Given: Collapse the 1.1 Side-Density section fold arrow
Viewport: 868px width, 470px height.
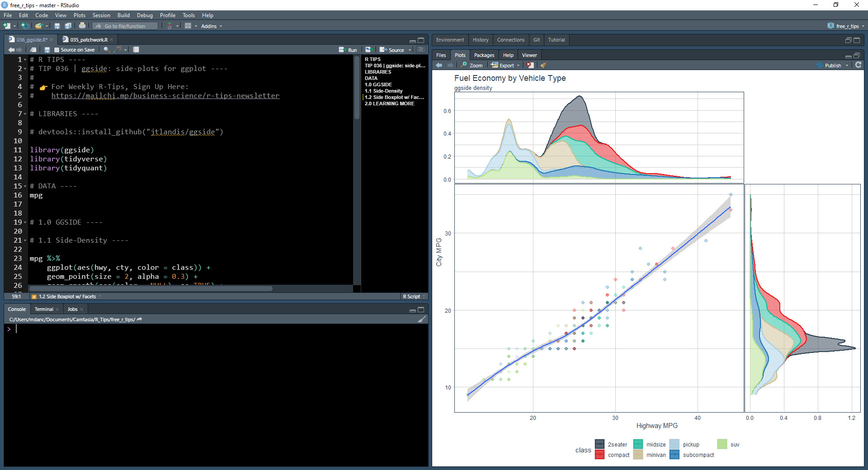Looking at the screenshot, I should click(x=25, y=240).
